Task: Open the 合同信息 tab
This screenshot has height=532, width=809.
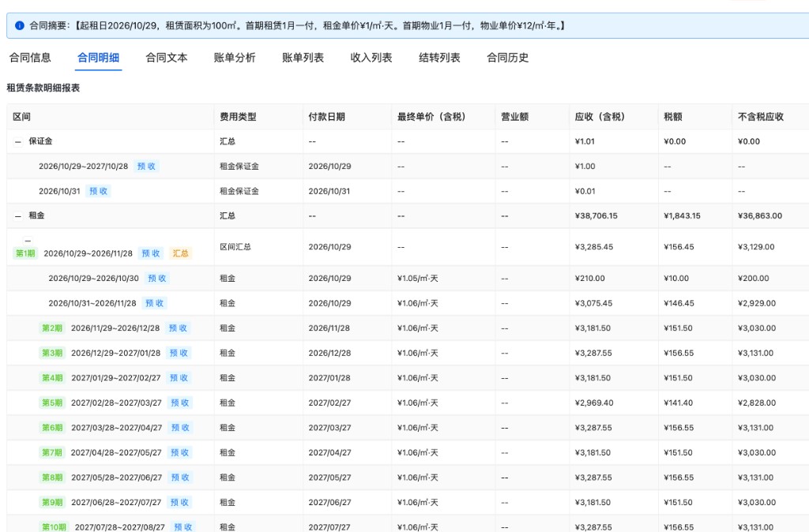Action: [30, 58]
